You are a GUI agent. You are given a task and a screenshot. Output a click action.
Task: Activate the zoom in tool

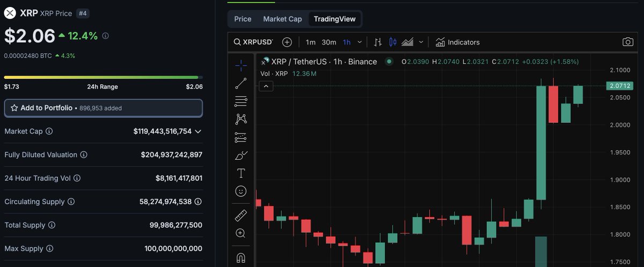point(241,233)
